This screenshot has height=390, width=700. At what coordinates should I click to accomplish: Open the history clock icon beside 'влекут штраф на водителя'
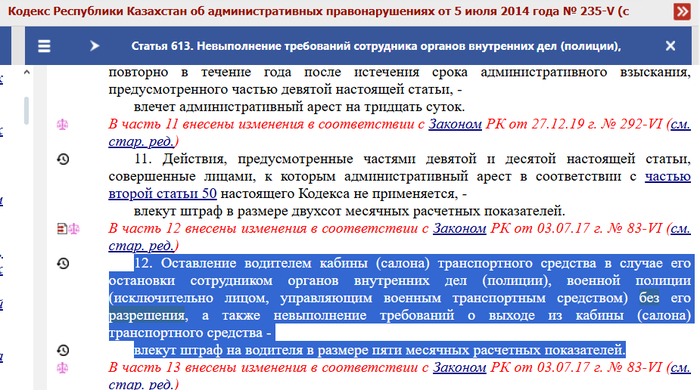63,350
